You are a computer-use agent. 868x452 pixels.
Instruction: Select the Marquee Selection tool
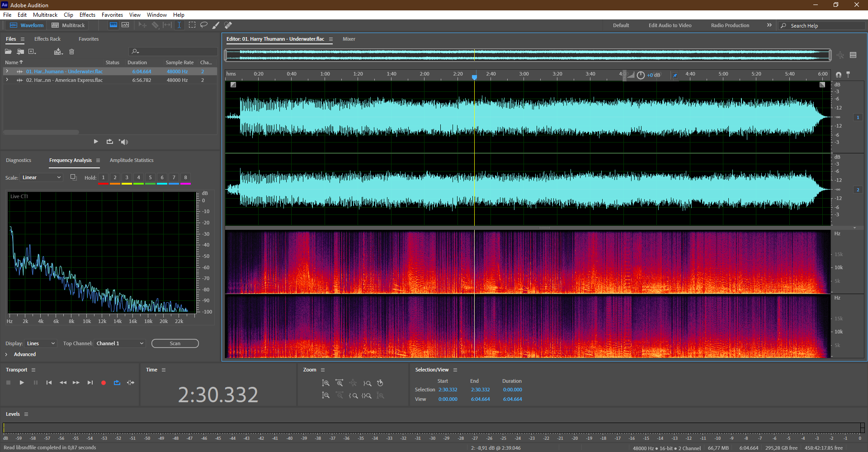(192, 25)
